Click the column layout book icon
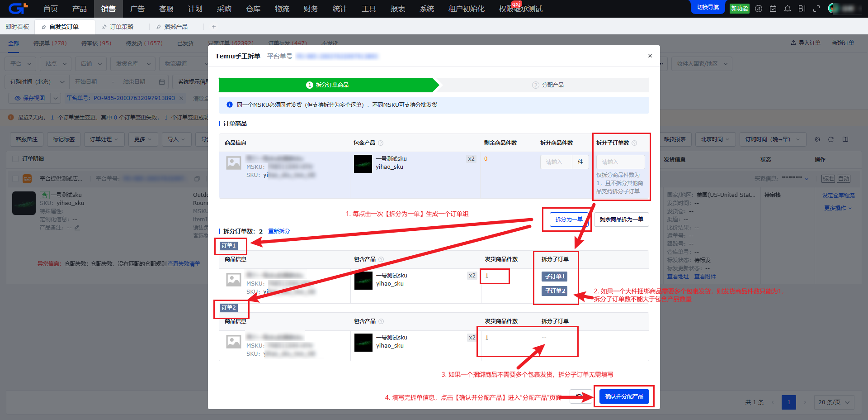 (x=845, y=139)
